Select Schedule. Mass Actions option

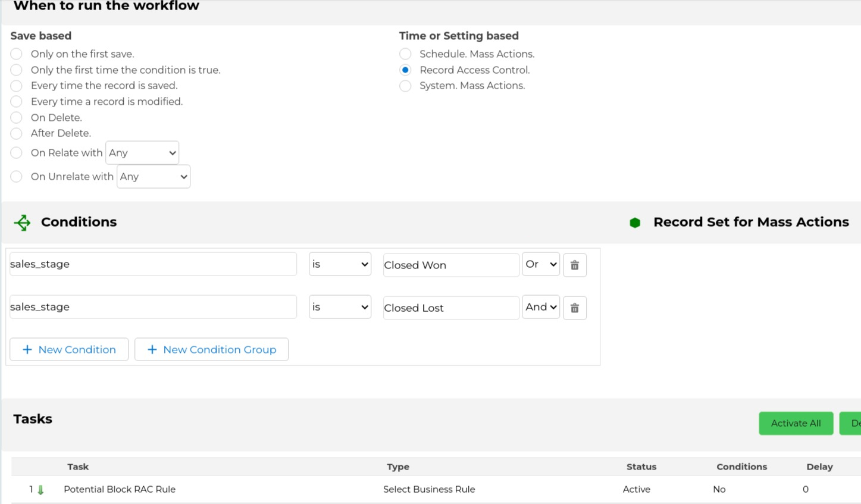(405, 54)
